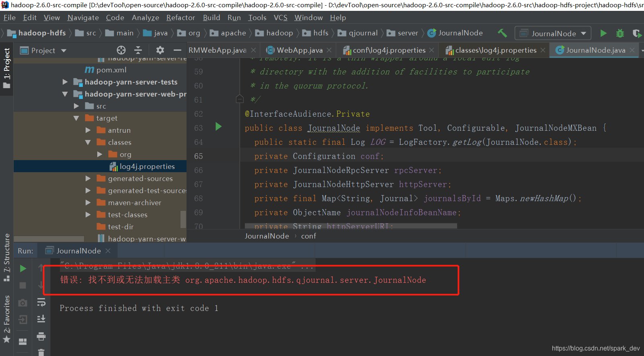644x356 pixels.
Task: Click the dump threads camera icon
Action: click(23, 302)
